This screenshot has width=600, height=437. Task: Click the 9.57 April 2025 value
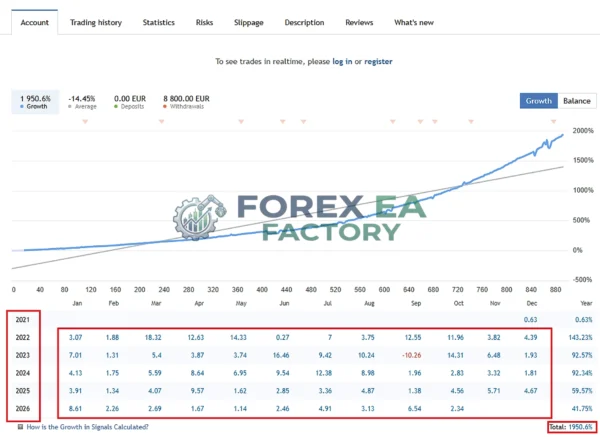197,391
